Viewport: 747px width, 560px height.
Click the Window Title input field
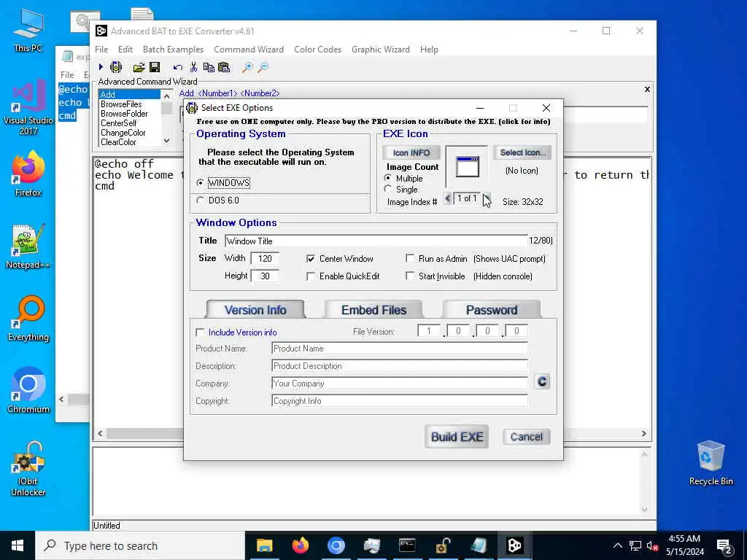point(376,241)
